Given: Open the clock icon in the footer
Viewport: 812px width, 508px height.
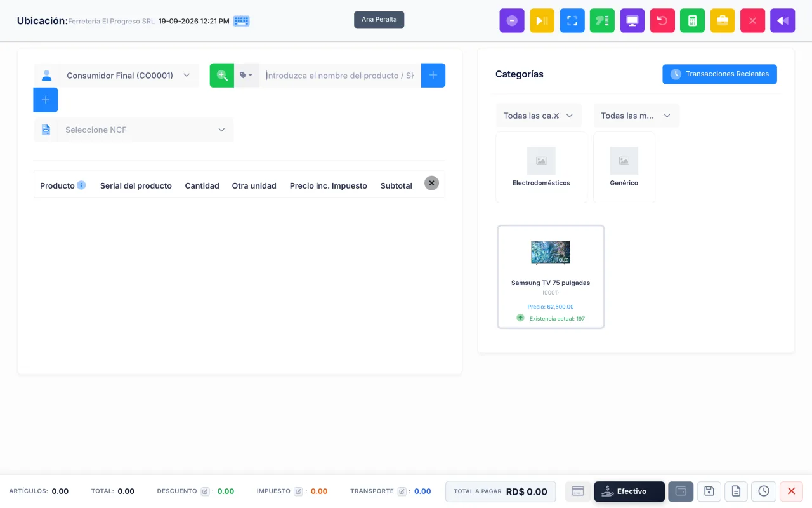Looking at the screenshot, I should 764,491.
